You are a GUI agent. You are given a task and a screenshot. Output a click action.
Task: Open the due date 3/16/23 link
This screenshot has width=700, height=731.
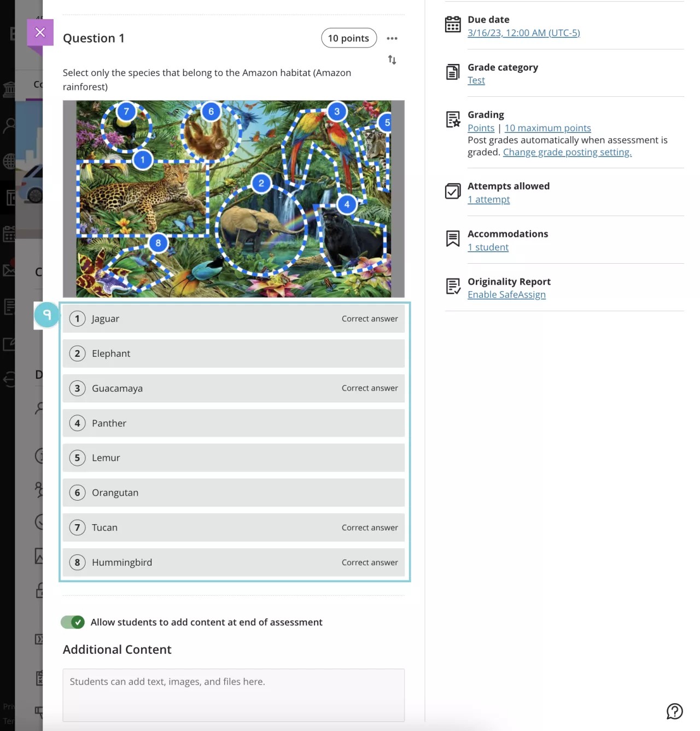(523, 33)
